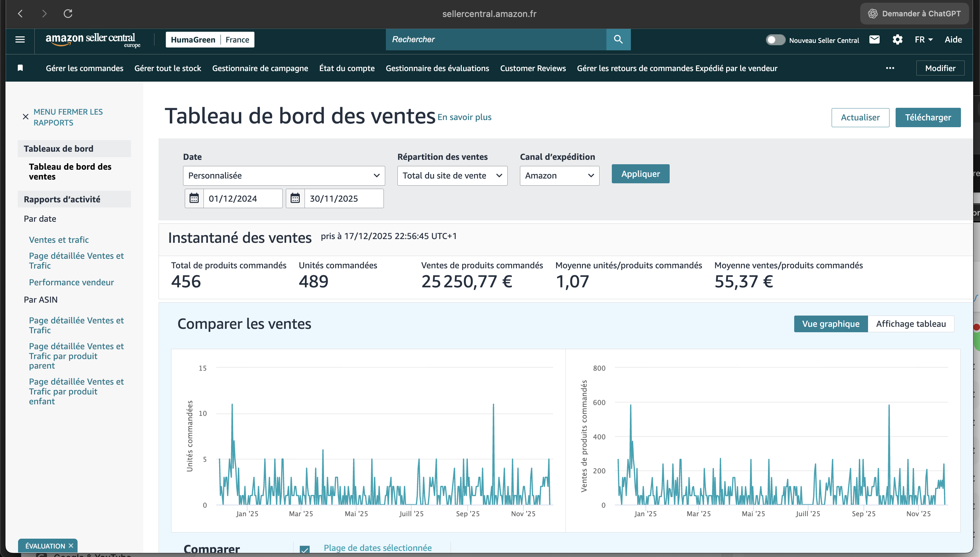
Task: Open the Date range Personnalisée dropdown
Action: pyautogui.click(x=284, y=175)
